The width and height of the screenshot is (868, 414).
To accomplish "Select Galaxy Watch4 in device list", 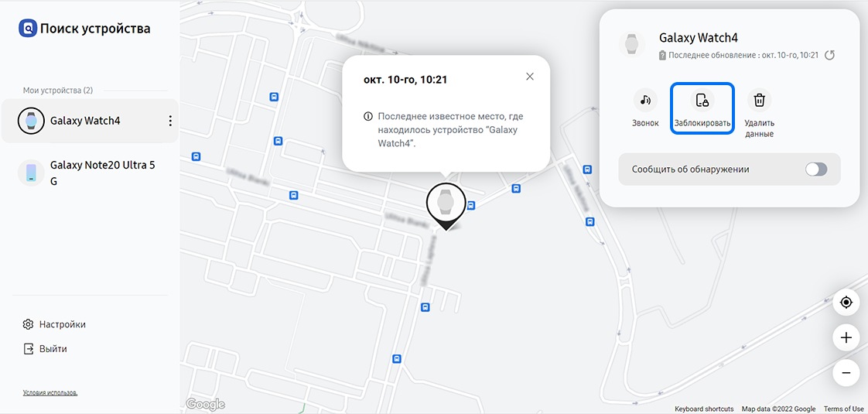I will [x=90, y=121].
